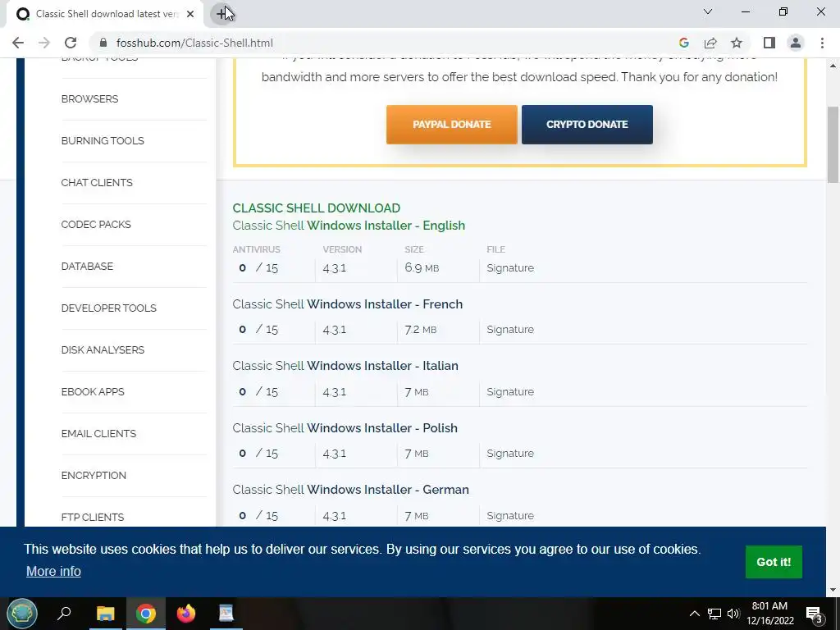Open Signature link for Italian installer
Viewport: 840px width, 630px height.
point(510,391)
